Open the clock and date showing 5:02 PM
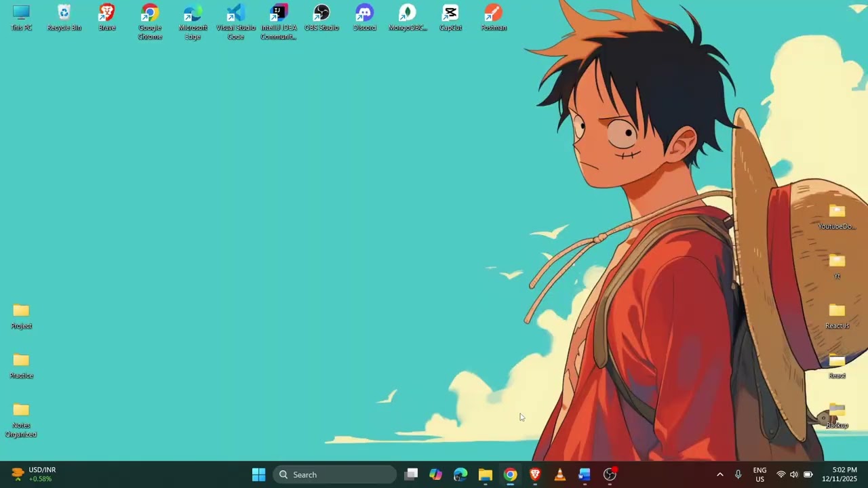The width and height of the screenshot is (868, 488). click(x=840, y=474)
